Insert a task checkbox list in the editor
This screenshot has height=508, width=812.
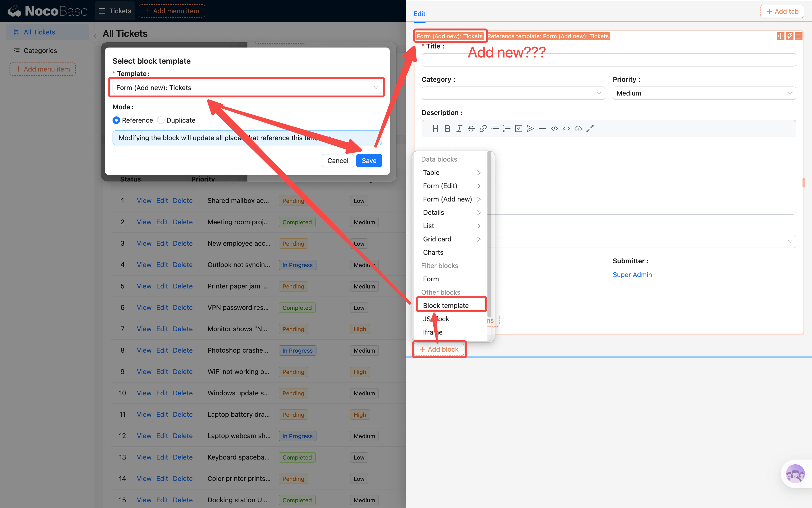pos(519,129)
